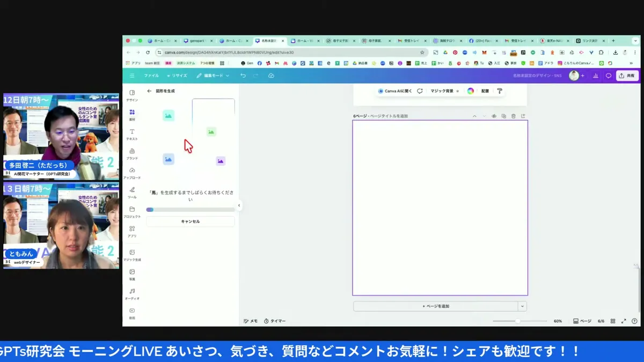Open the テキスト text panel
644x362 pixels.
[x=132, y=134]
